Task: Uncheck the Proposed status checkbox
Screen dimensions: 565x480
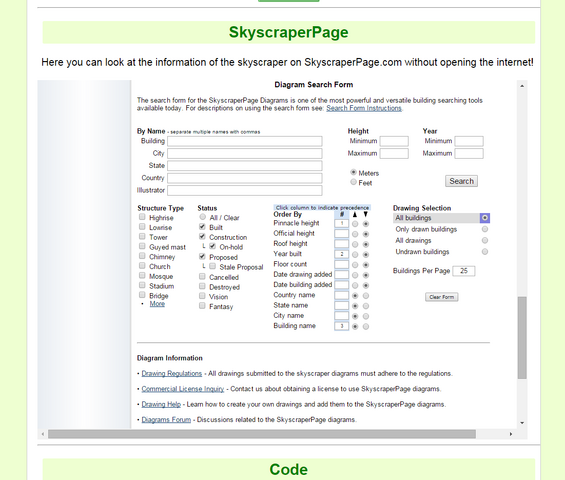Action: coord(202,257)
